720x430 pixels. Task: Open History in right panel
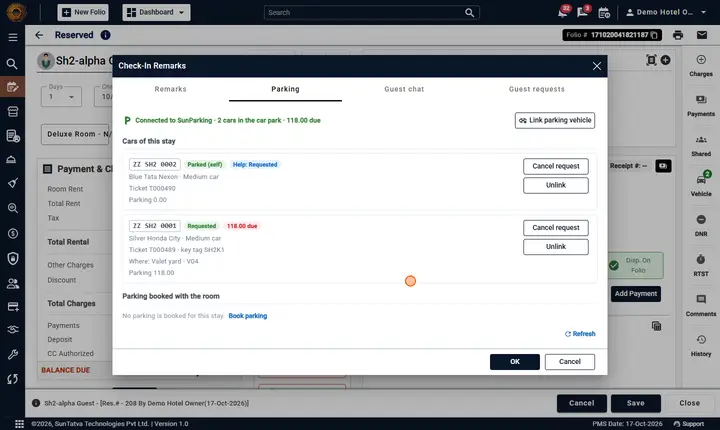(x=701, y=345)
